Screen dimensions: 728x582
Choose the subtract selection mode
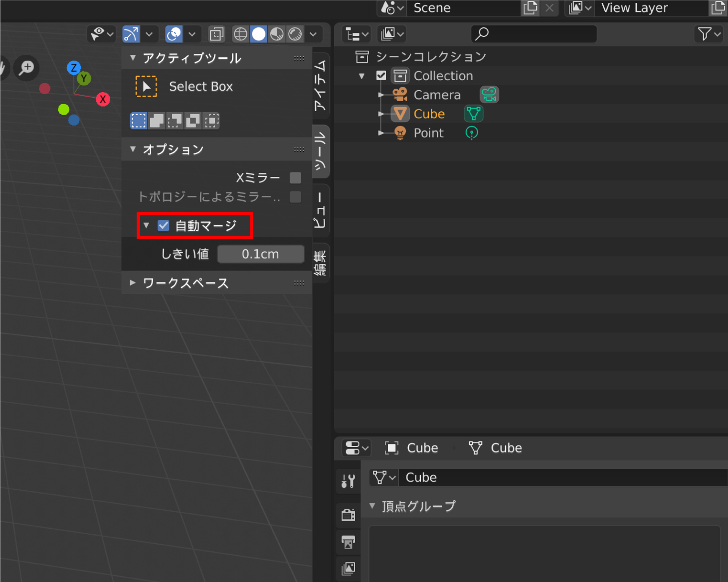click(x=175, y=121)
